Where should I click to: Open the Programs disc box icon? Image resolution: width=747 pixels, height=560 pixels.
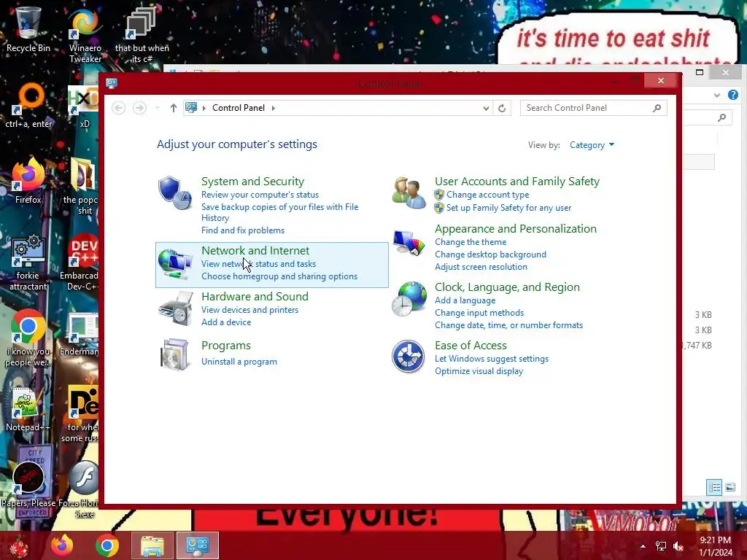175,354
